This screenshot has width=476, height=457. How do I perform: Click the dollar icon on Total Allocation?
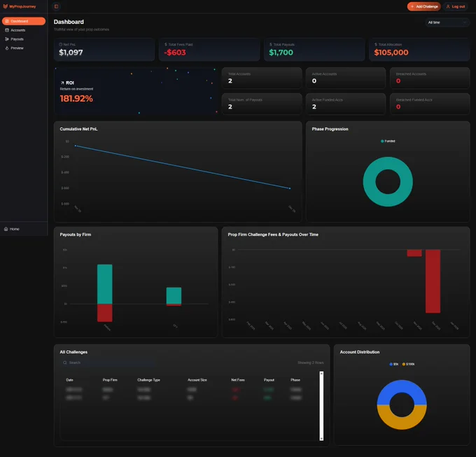click(376, 44)
